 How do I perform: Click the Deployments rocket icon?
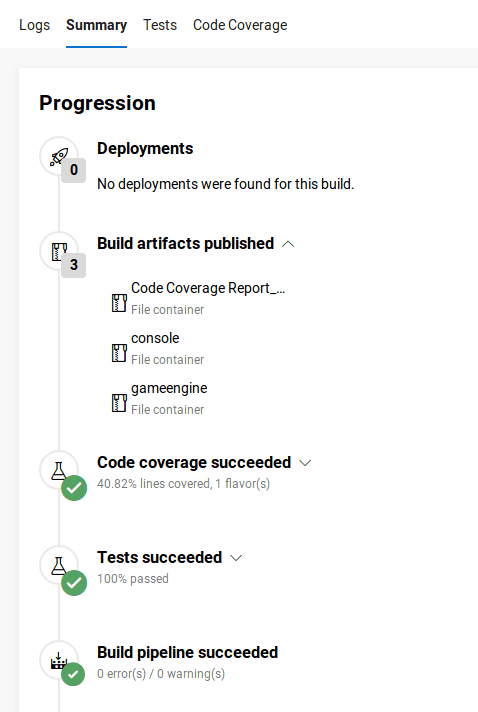tap(59, 157)
